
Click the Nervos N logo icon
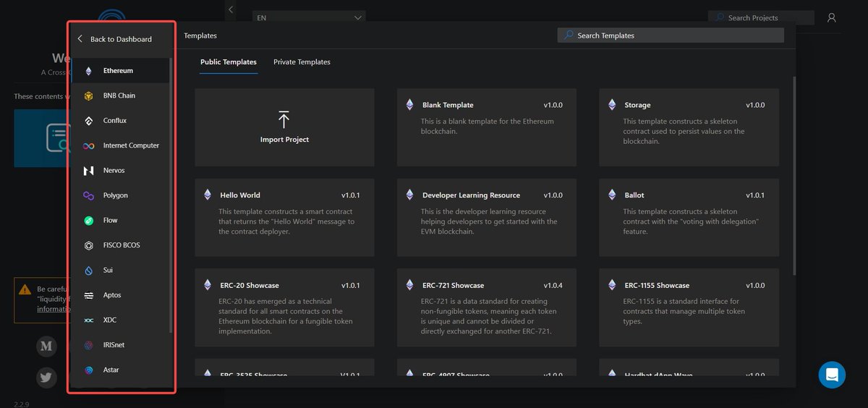[x=88, y=171]
